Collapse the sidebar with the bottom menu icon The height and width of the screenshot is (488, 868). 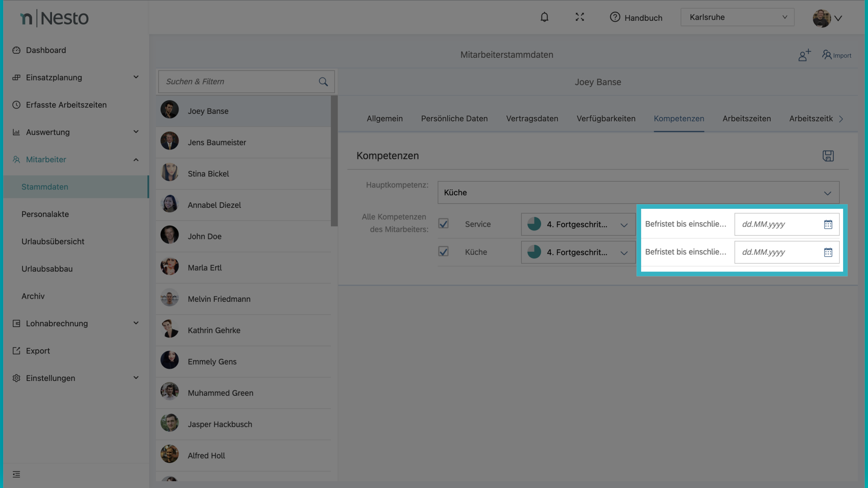pos(16,474)
